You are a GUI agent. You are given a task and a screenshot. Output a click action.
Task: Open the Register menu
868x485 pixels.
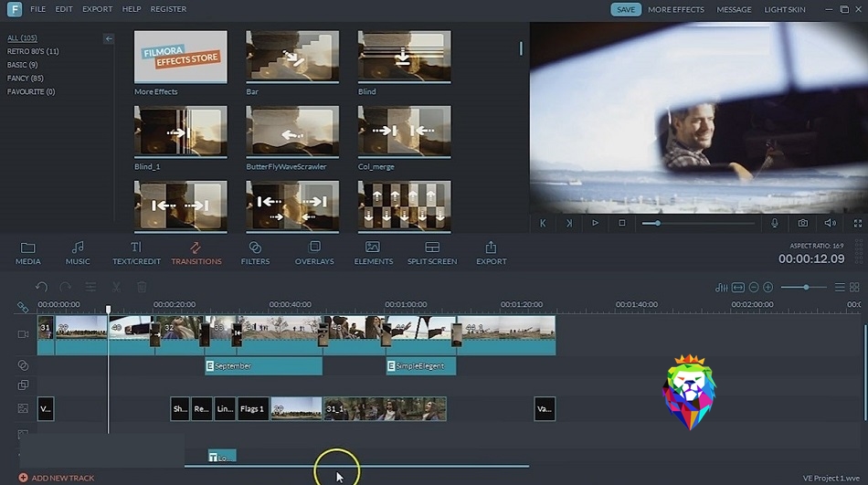(x=168, y=9)
